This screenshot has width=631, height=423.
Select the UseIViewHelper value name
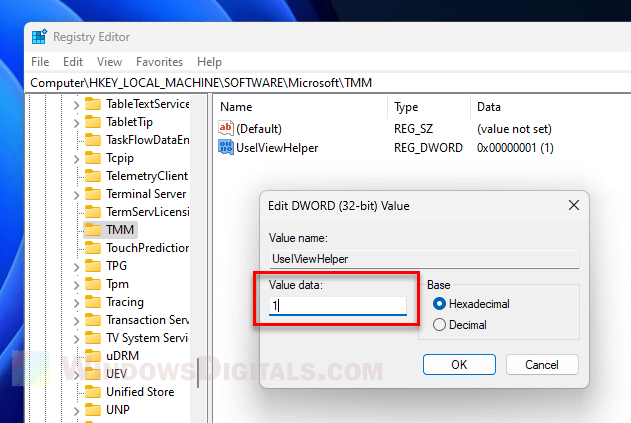(277, 148)
